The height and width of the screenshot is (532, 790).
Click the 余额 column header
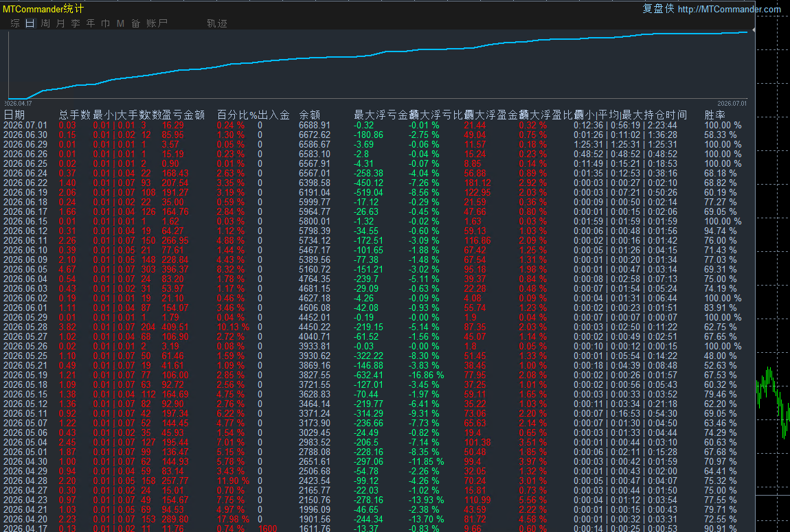[x=310, y=115]
